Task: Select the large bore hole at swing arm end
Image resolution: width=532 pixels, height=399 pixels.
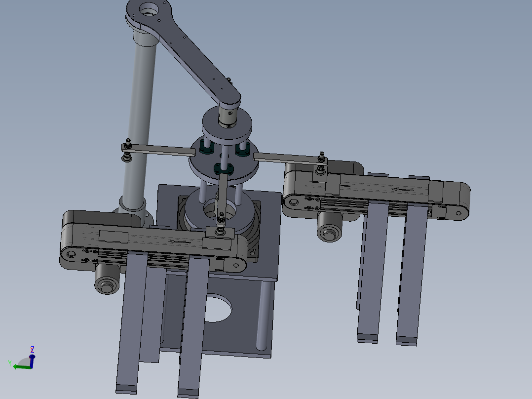Action: tap(149, 8)
